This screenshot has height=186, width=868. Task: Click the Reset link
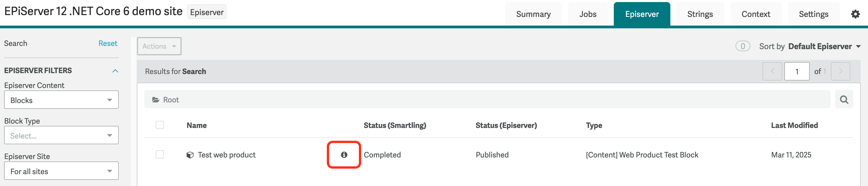click(x=108, y=43)
